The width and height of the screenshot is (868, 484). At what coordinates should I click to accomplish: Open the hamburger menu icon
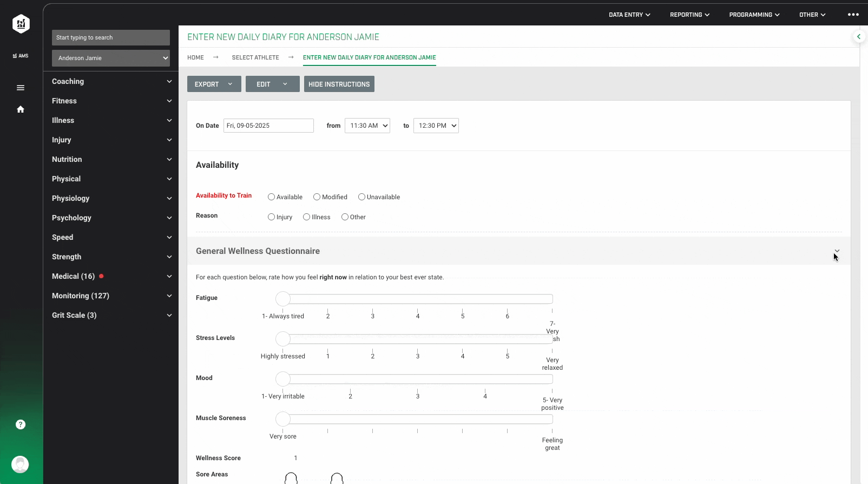[x=21, y=88]
